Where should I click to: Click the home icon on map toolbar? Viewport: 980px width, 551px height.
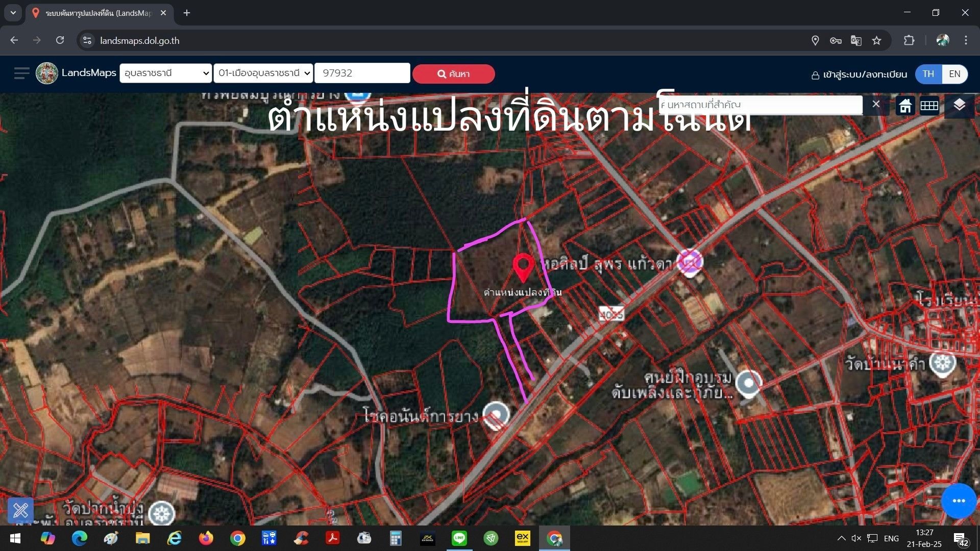point(905,106)
